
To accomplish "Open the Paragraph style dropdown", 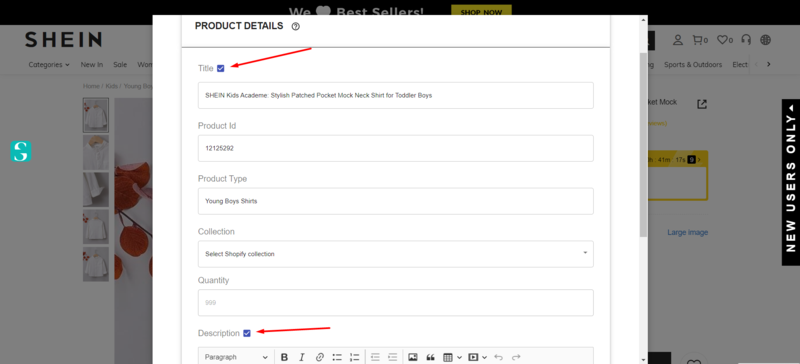I will coord(236,357).
